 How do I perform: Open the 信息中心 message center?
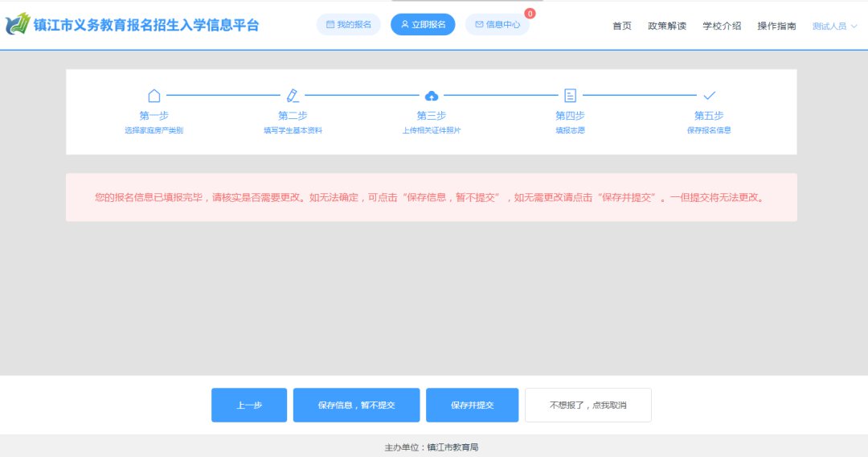click(497, 25)
